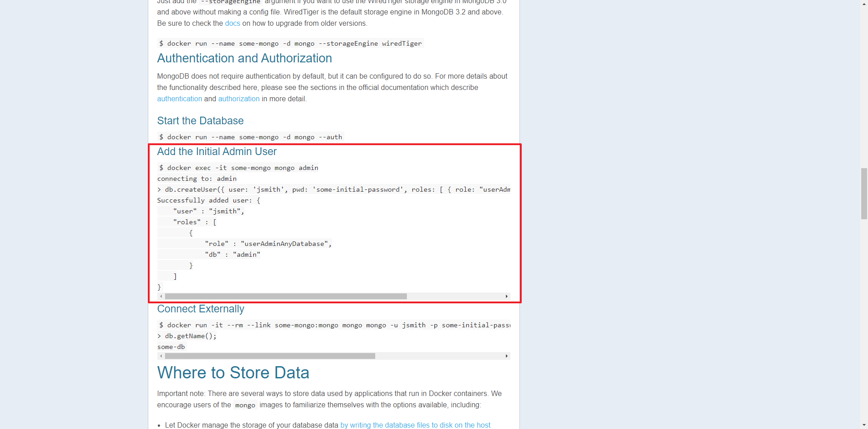This screenshot has height=429, width=868.
Task: Click left arrow of Connect Externally code scrollbar
Action: point(161,356)
